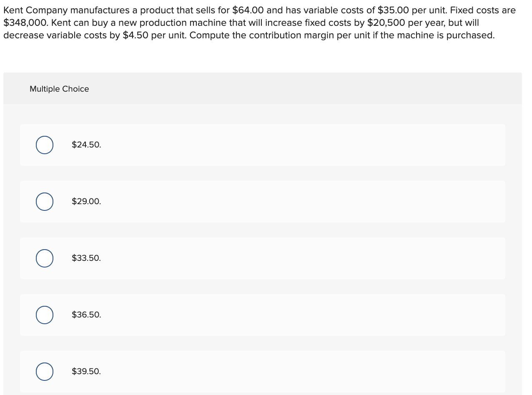This screenshot has height=395, width=532.
Task: Click the second answer option row
Action: pyautogui.click(x=263, y=202)
